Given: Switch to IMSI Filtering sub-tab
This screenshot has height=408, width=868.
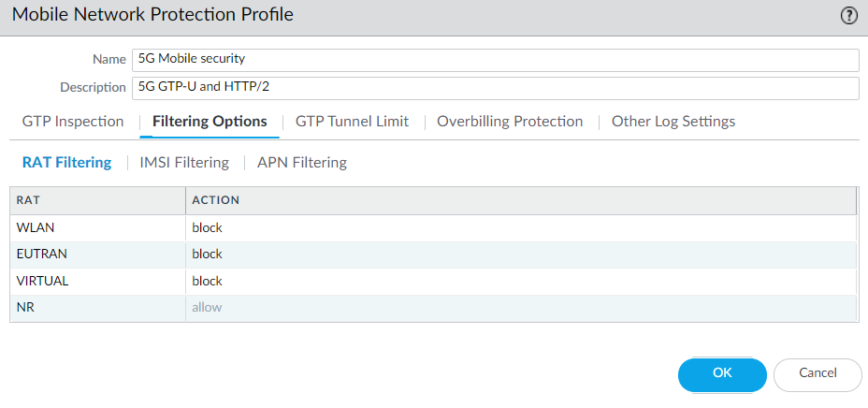Looking at the screenshot, I should (184, 163).
